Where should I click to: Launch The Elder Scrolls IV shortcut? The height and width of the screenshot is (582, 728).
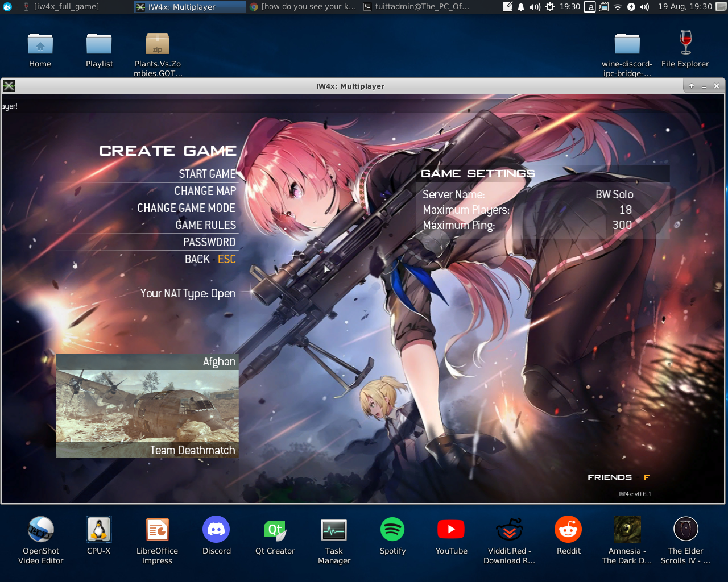click(685, 540)
